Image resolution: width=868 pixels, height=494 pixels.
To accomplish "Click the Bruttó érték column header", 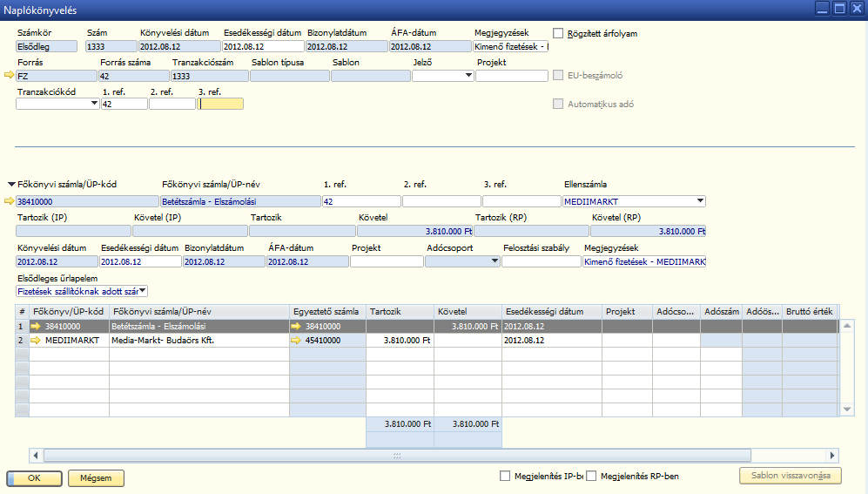I will pyautogui.click(x=810, y=311).
